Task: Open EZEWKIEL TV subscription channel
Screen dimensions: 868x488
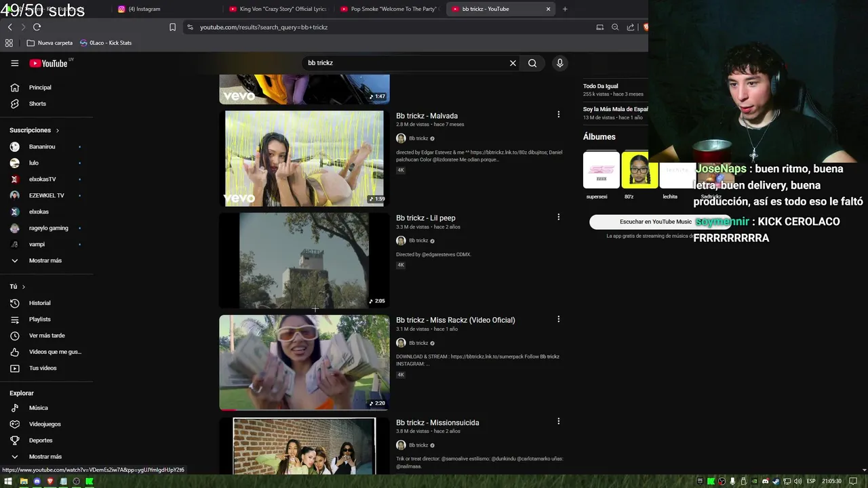Action: click(46, 195)
